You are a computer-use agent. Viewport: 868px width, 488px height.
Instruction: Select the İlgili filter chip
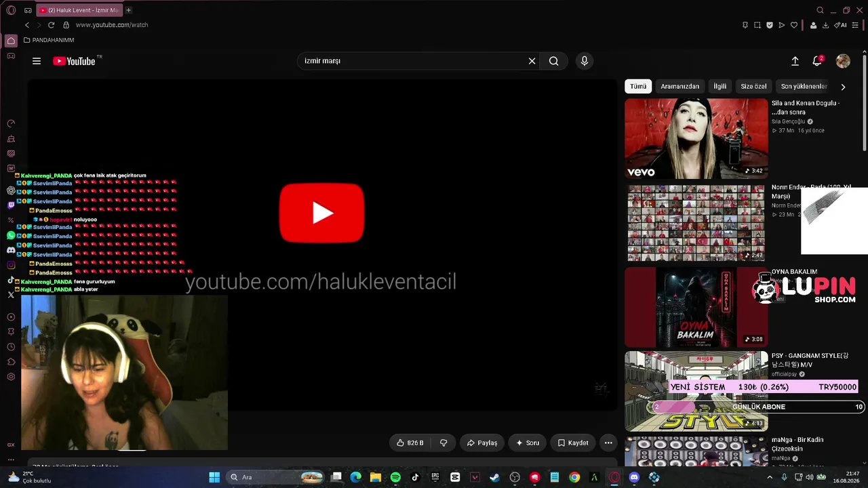(x=720, y=87)
